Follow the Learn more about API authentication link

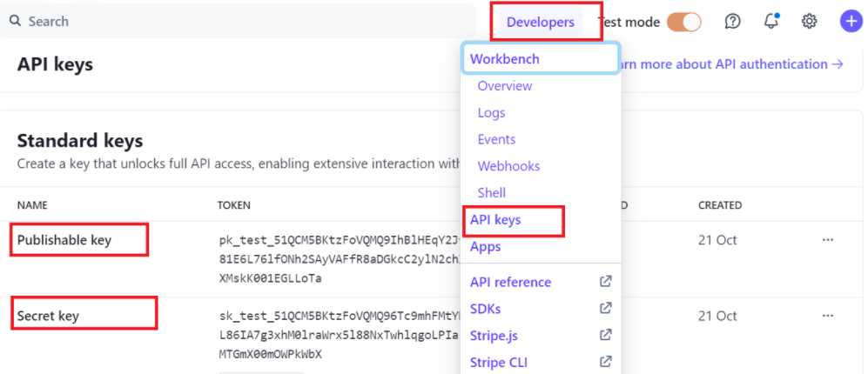[732, 64]
